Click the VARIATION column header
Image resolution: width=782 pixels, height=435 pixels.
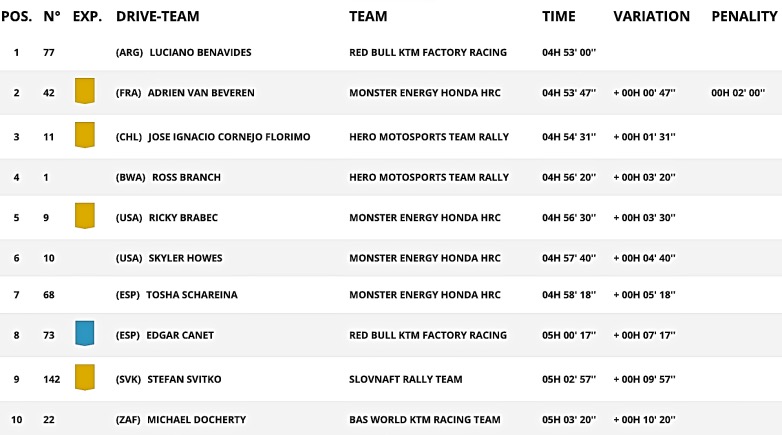(x=651, y=17)
